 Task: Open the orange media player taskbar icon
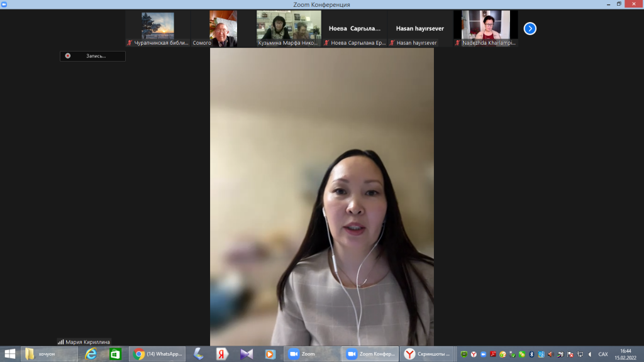pos(270,354)
